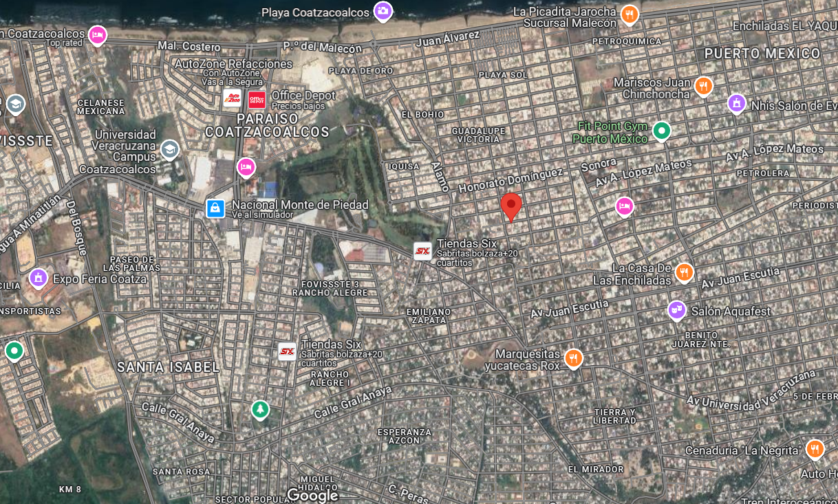Viewport: 838px width, 504px height.
Task: Open Cenaduría La Negrita restaurant pin
Action: point(815,449)
